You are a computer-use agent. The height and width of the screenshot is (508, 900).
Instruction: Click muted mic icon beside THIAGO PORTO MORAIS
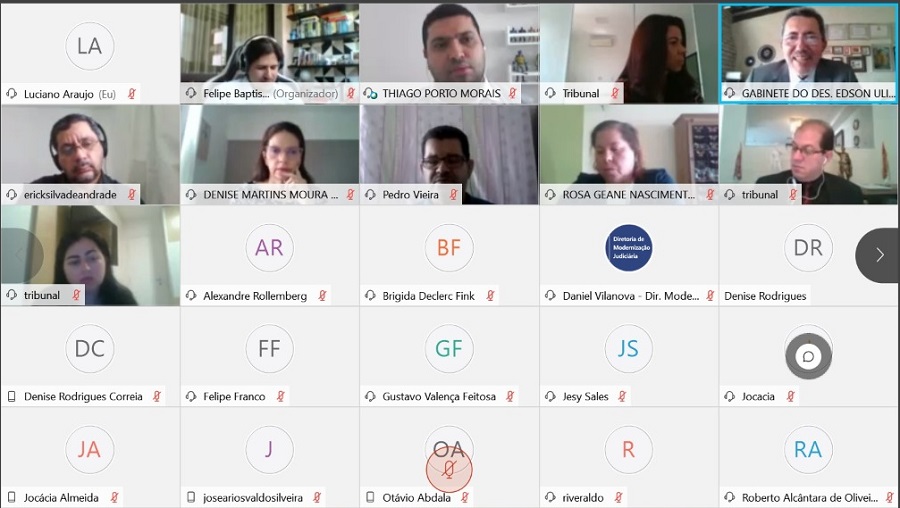512,94
